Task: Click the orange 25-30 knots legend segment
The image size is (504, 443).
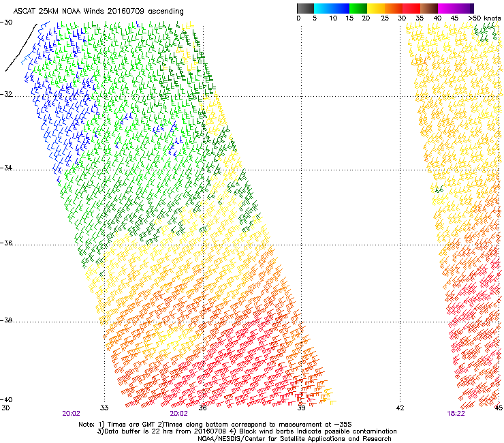Action: click(394, 8)
